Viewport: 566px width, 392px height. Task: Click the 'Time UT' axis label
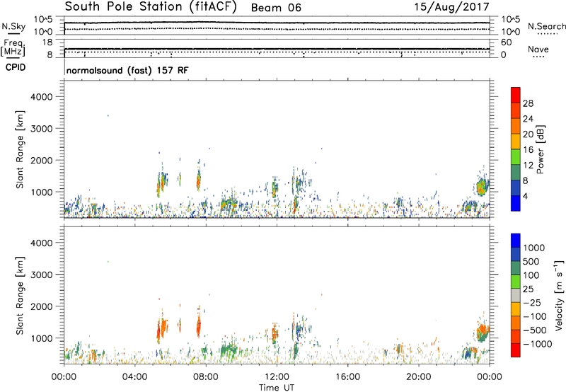[276, 388]
